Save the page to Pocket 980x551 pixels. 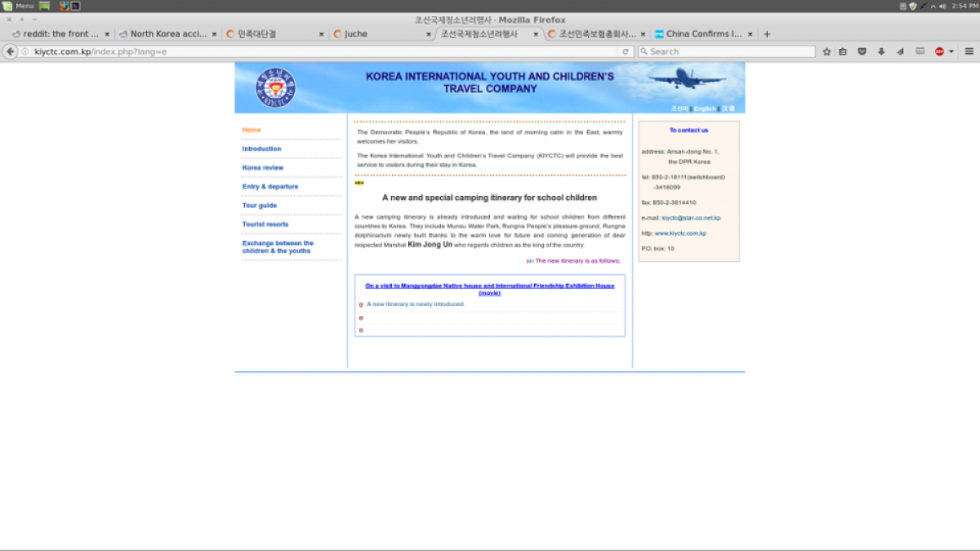(862, 51)
